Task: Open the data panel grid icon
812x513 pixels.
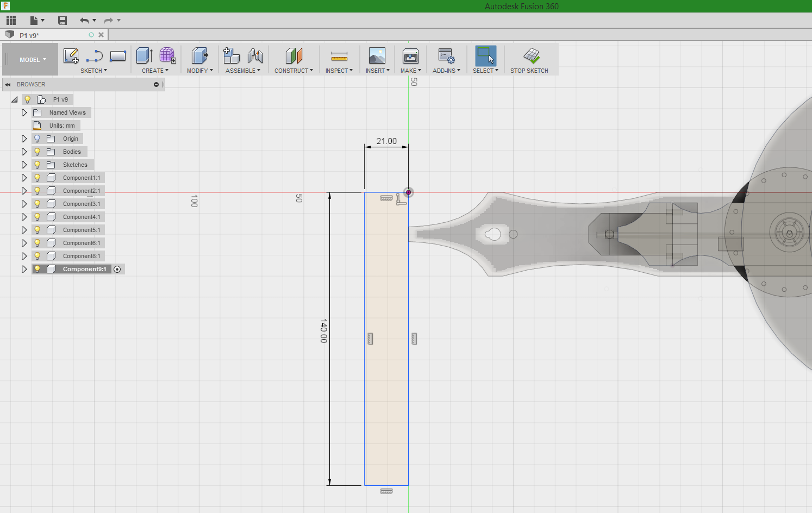Action: pyautogui.click(x=11, y=21)
